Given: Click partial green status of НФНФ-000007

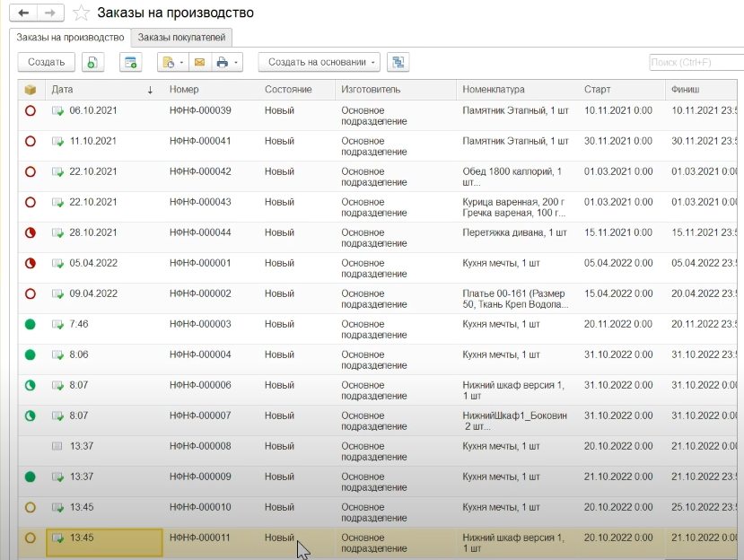Looking at the screenshot, I should pos(31,416).
